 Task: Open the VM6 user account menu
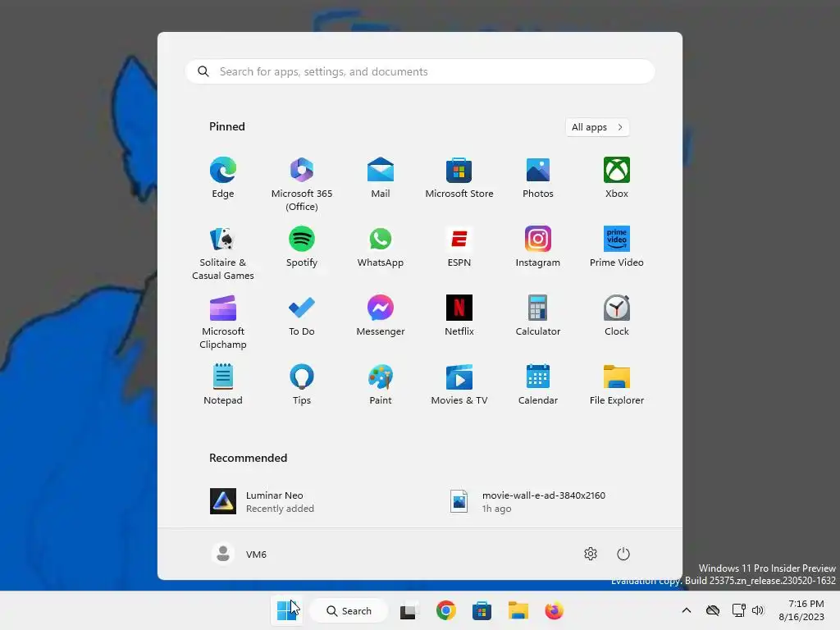(240, 554)
